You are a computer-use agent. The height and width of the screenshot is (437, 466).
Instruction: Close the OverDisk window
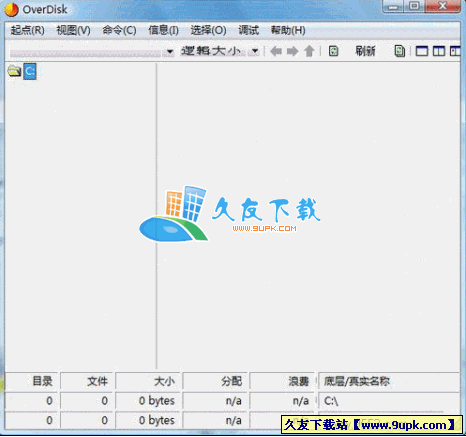click(442, 7)
